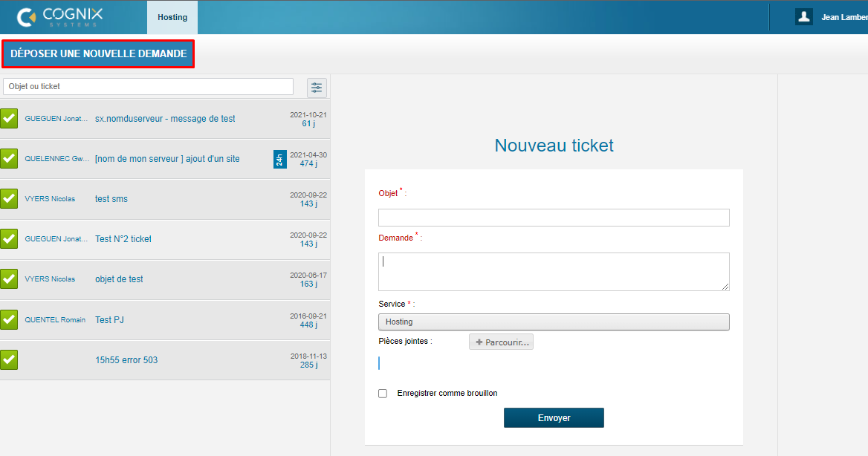Click 'Parcourir...' to attach a file

coord(501,341)
